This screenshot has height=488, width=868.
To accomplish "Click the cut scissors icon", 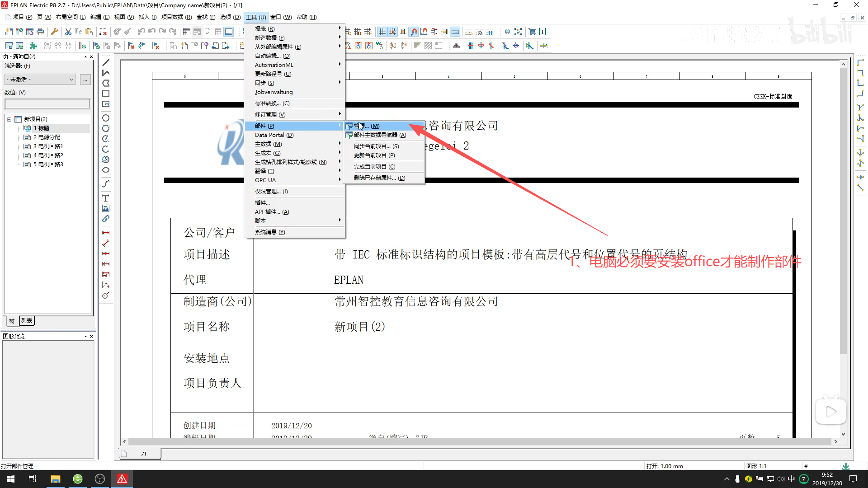I will (x=68, y=32).
